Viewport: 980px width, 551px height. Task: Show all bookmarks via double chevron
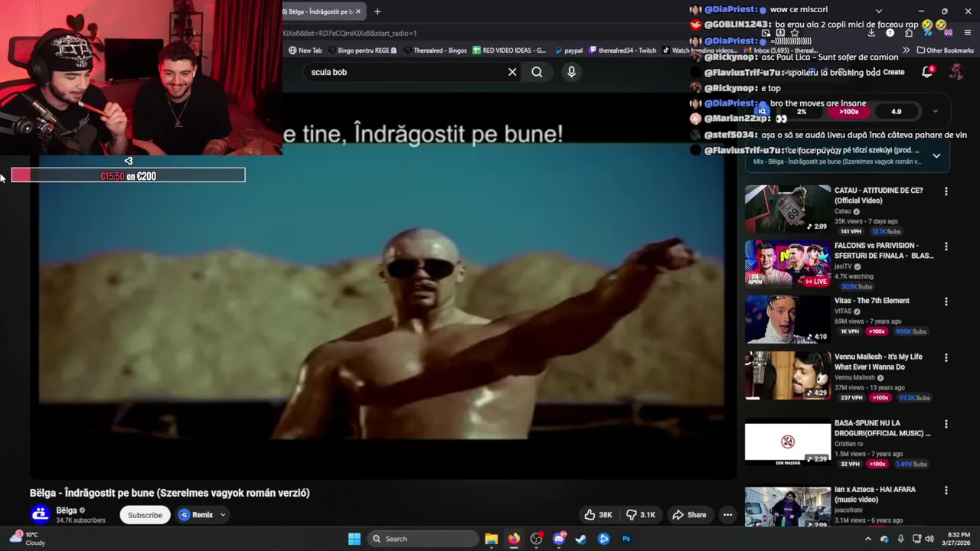point(906,51)
